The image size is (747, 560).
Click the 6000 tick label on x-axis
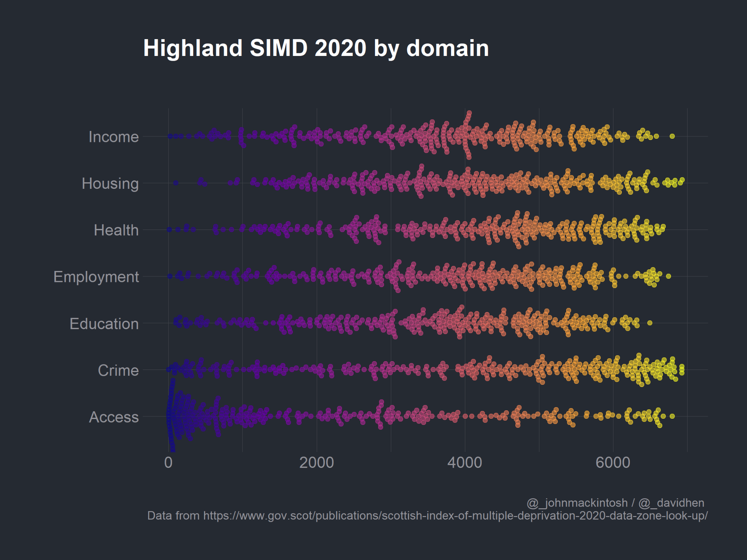[613, 462]
